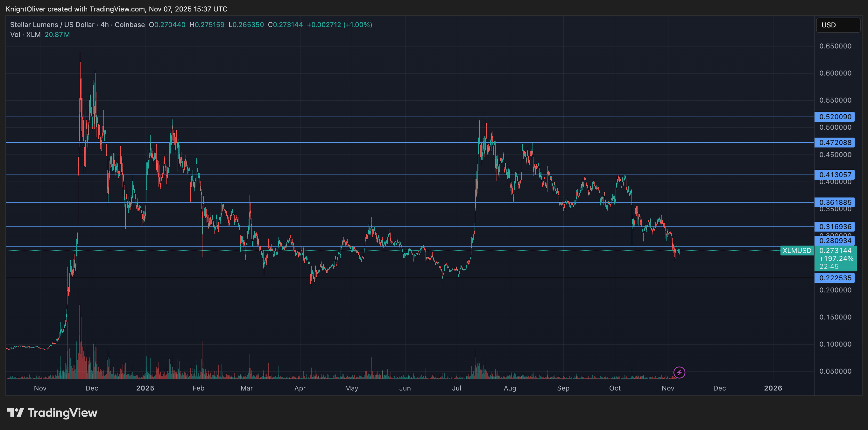Click the 0.222535 support level label
The height and width of the screenshot is (430, 868).
coord(835,278)
